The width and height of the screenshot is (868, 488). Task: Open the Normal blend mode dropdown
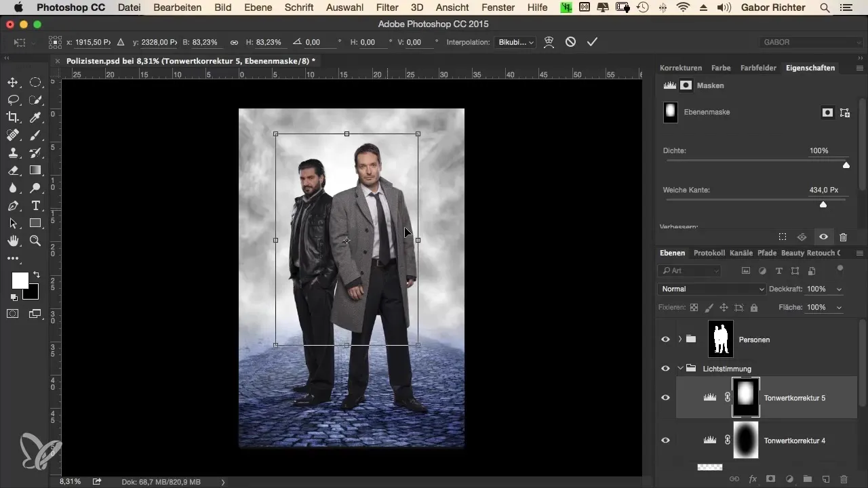pyautogui.click(x=712, y=289)
